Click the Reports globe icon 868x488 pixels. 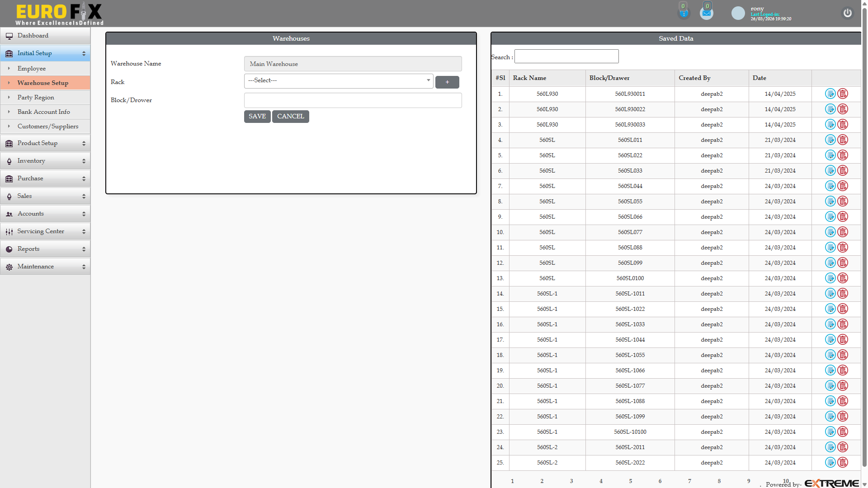(x=9, y=249)
